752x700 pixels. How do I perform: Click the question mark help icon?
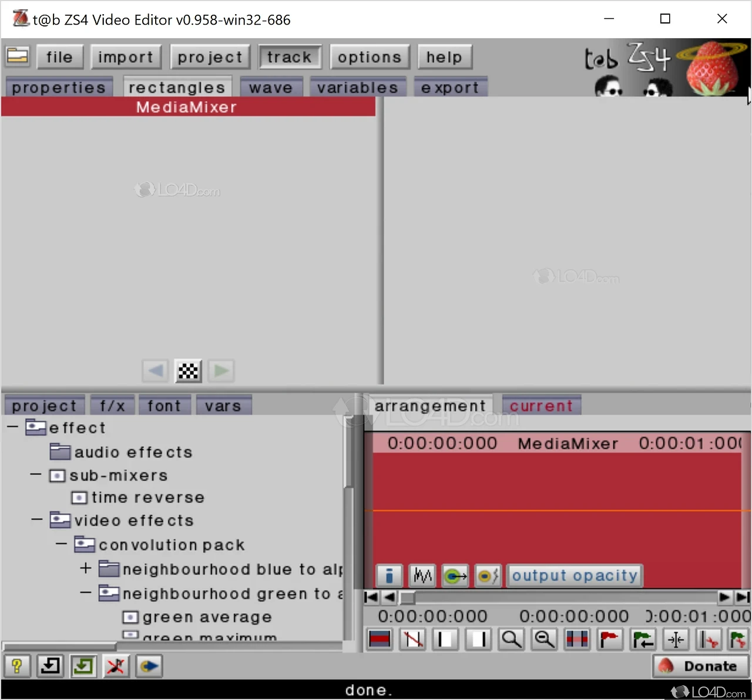(17, 666)
